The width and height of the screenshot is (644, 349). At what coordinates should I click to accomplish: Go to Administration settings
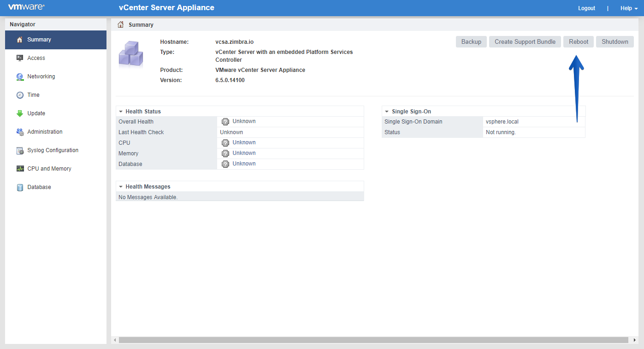click(x=56, y=132)
